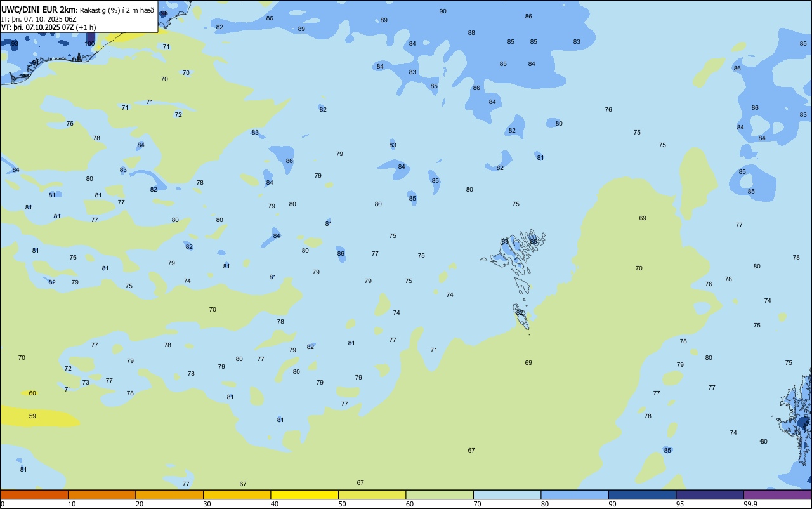The image size is (812, 509).
Task: Select the 70–80 pale blue legend swatch
Action: 507,494
